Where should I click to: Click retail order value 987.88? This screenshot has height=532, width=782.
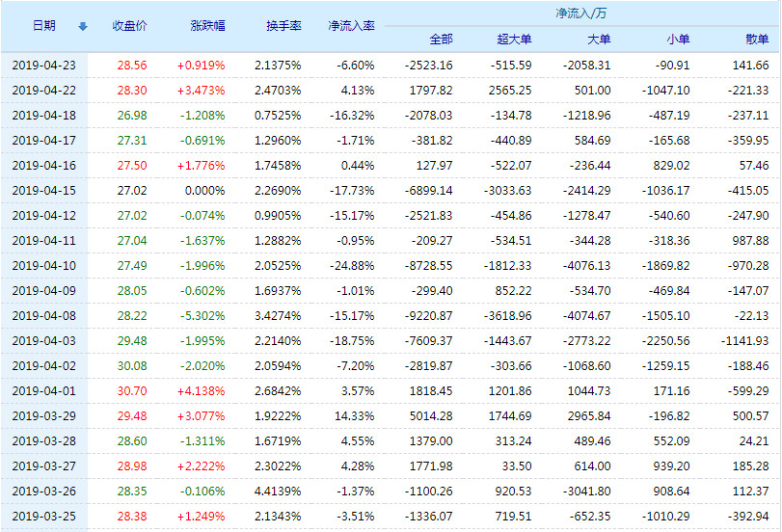point(751,241)
